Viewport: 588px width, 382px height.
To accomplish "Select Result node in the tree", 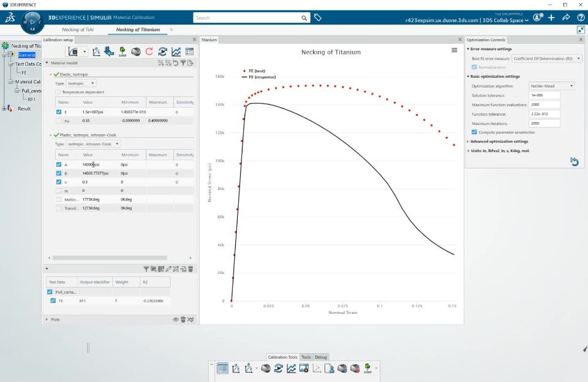I will coord(24,109).
